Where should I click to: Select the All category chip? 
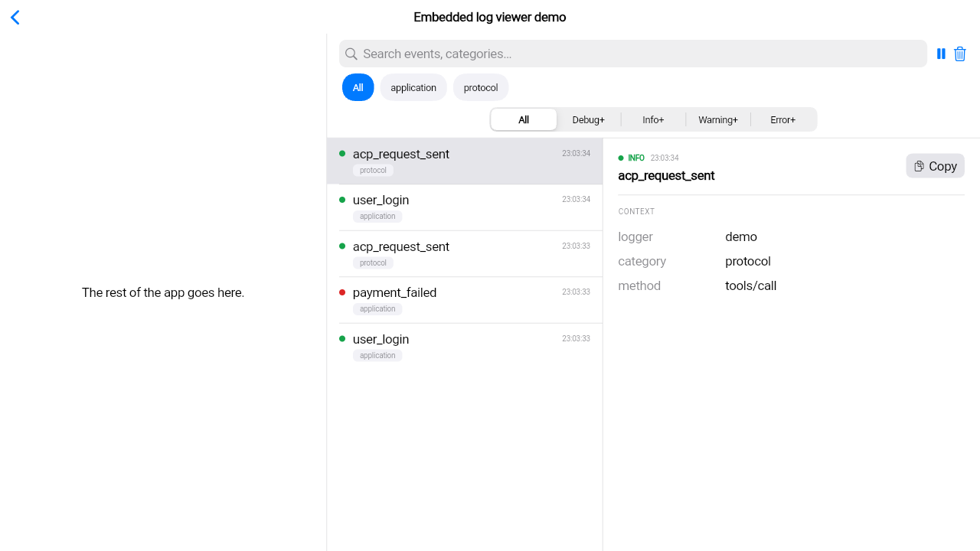point(358,87)
